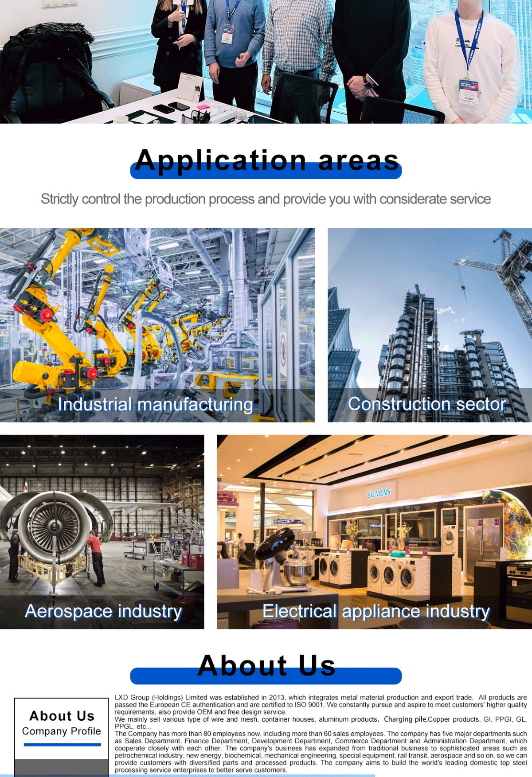This screenshot has width=532, height=777.
Task: Click the gray bar below the profile box
Action: [x=62, y=768]
